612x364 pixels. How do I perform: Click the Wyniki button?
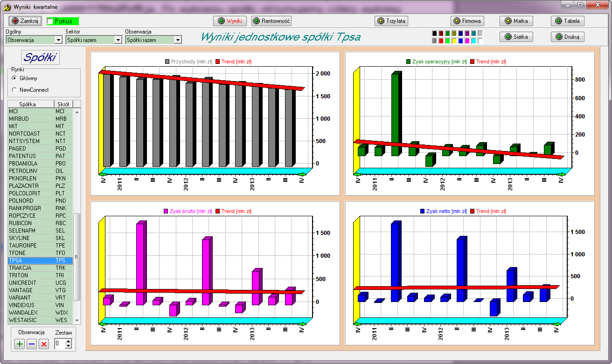(x=229, y=21)
